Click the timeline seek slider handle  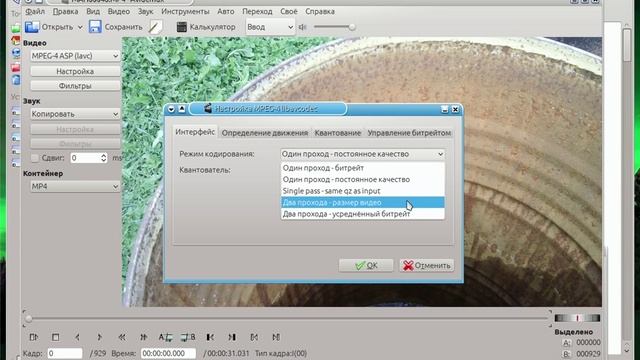click(28, 318)
